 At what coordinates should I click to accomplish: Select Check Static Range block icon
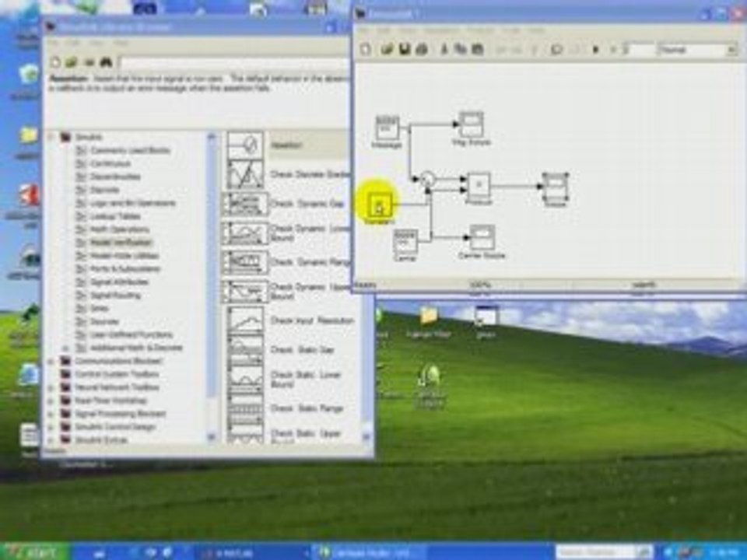click(245, 408)
